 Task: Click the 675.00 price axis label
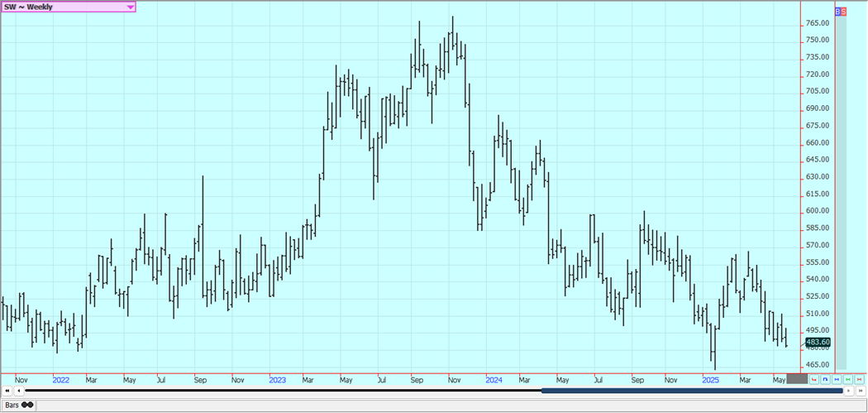click(x=818, y=125)
